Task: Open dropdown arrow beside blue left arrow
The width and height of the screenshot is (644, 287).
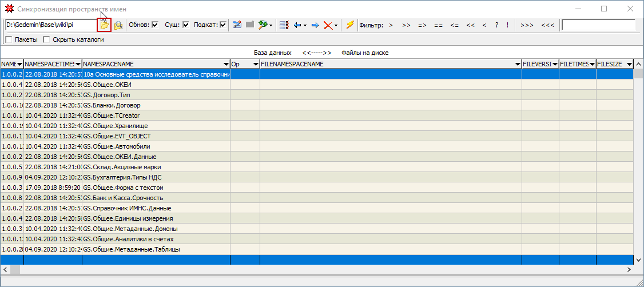Action: pyautogui.click(x=305, y=25)
